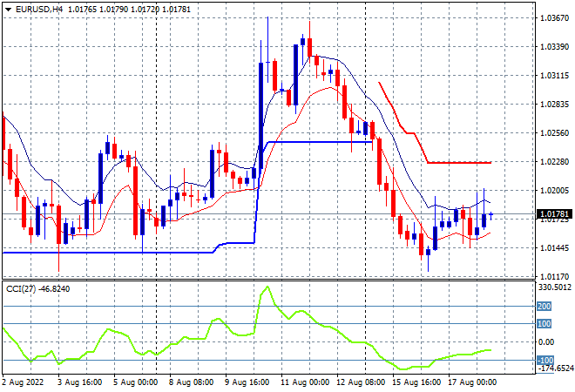Select the CCI -100 level label

tap(545, 360)
